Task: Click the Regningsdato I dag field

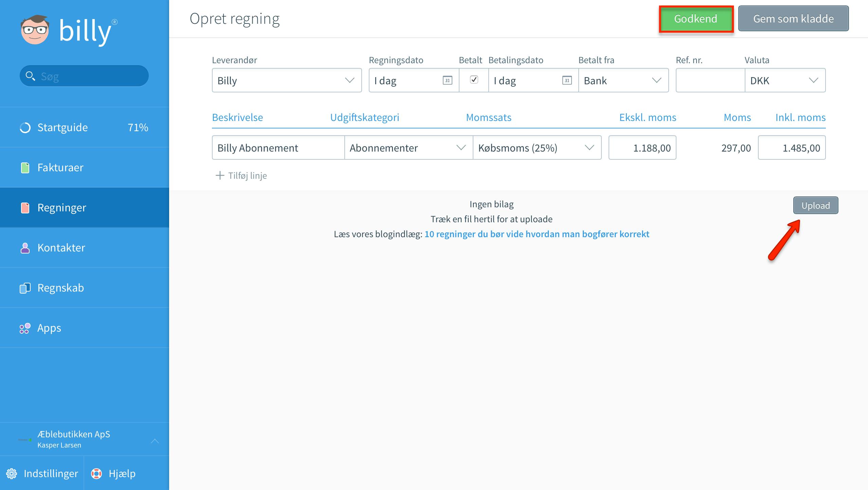Action: 414,80
